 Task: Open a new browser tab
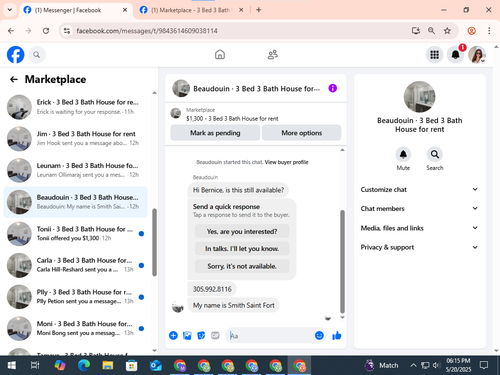[258, 10]
